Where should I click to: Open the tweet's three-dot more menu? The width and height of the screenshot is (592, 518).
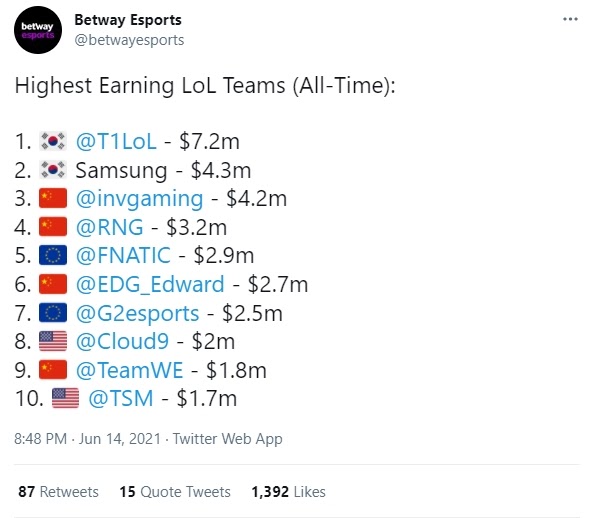point(570,19)
